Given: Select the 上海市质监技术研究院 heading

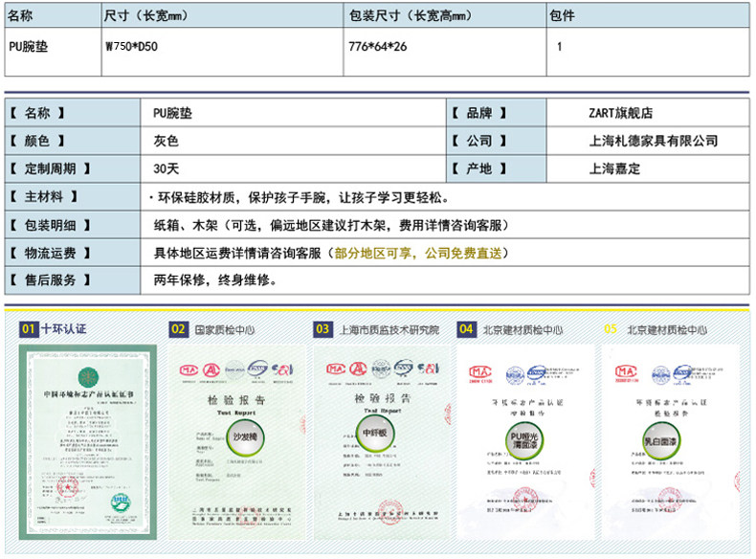Looking at the screenshot, I should point(389,330).
